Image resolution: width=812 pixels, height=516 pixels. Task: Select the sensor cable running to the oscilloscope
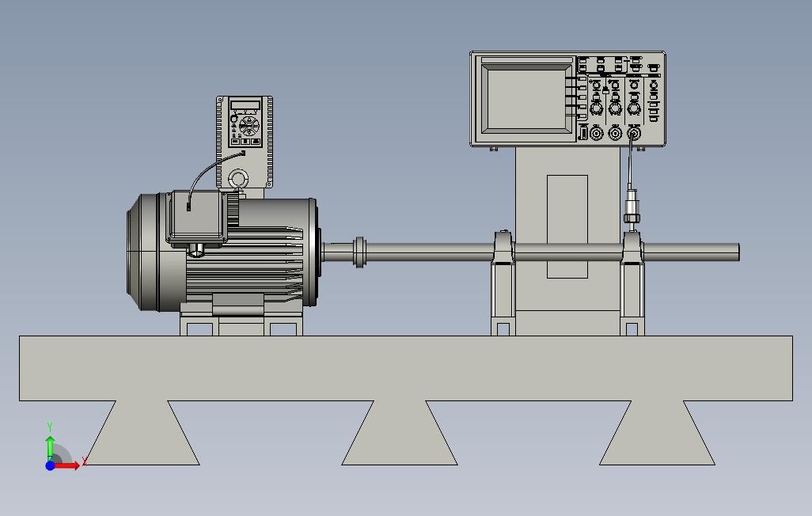tap(631, 161)
